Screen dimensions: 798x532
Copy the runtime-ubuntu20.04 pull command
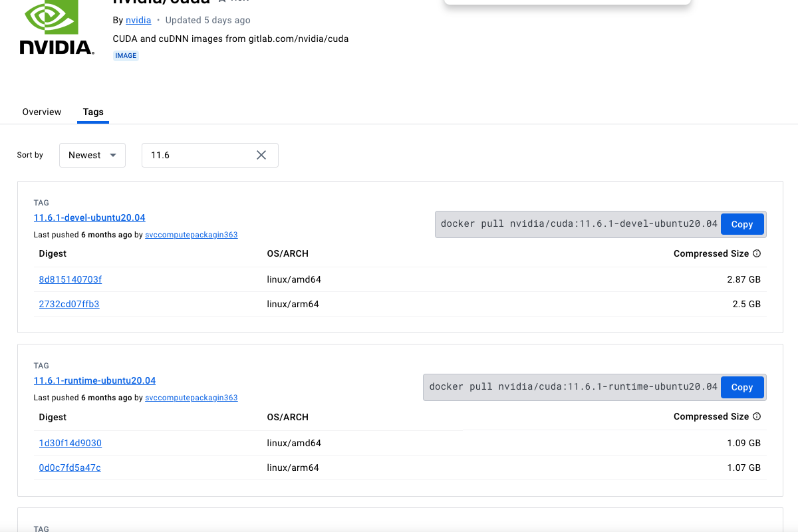(742, 387)
